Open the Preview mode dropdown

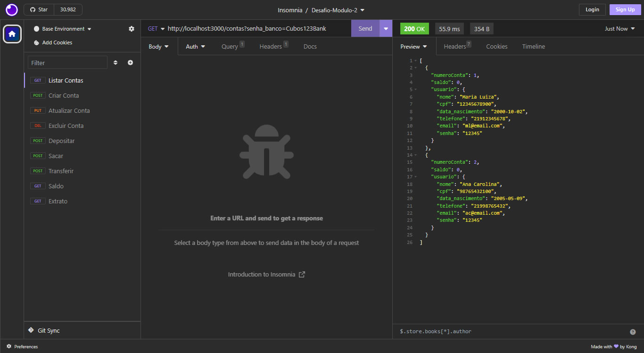click(413, 46)
